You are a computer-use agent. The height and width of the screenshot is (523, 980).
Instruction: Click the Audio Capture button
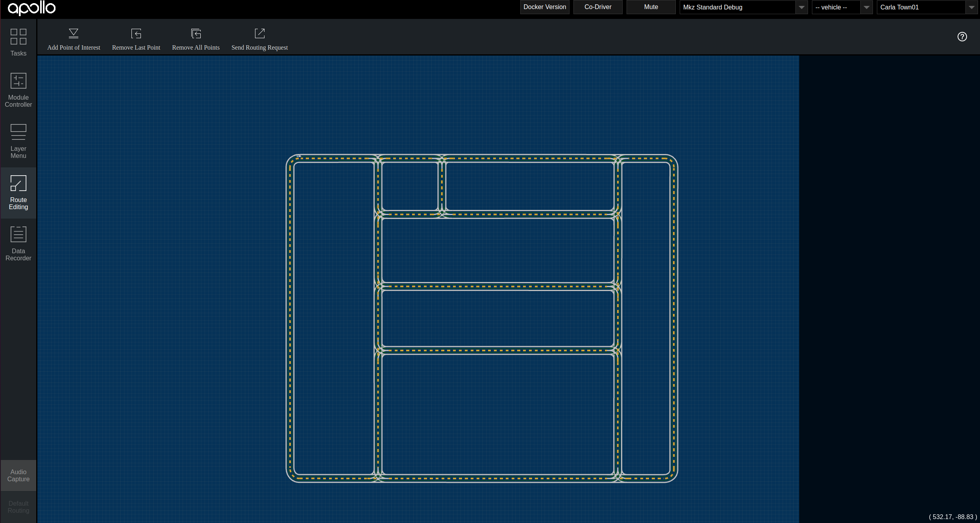18,475
